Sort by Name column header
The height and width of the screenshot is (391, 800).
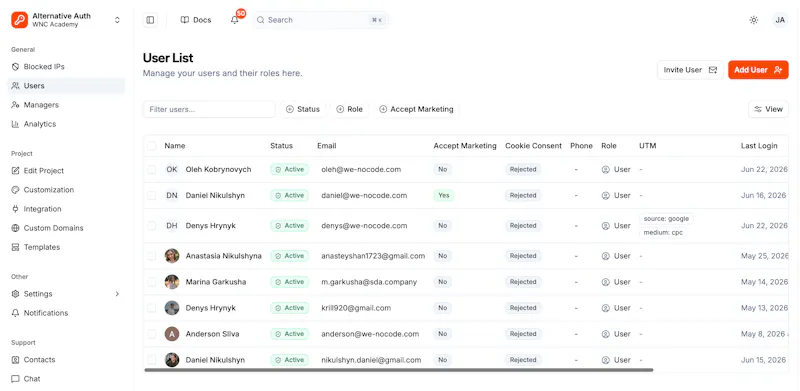pyautogui.click(x=174, y=146)
